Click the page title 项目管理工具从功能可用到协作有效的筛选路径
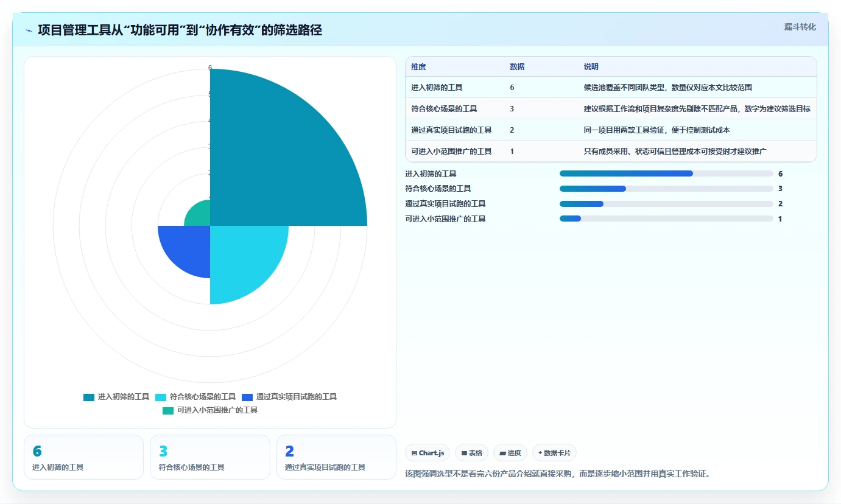Viewport: 841px width, 504px height. 180,30
